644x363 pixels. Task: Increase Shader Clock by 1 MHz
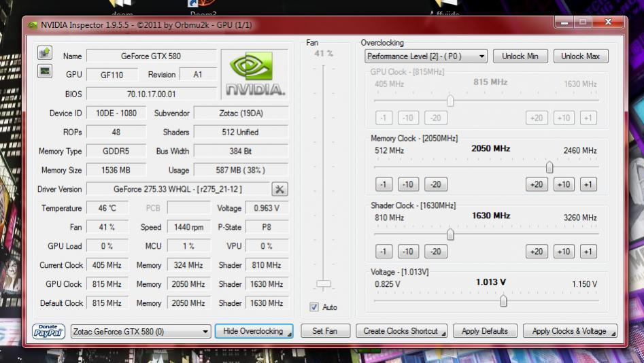click(588, 252)
